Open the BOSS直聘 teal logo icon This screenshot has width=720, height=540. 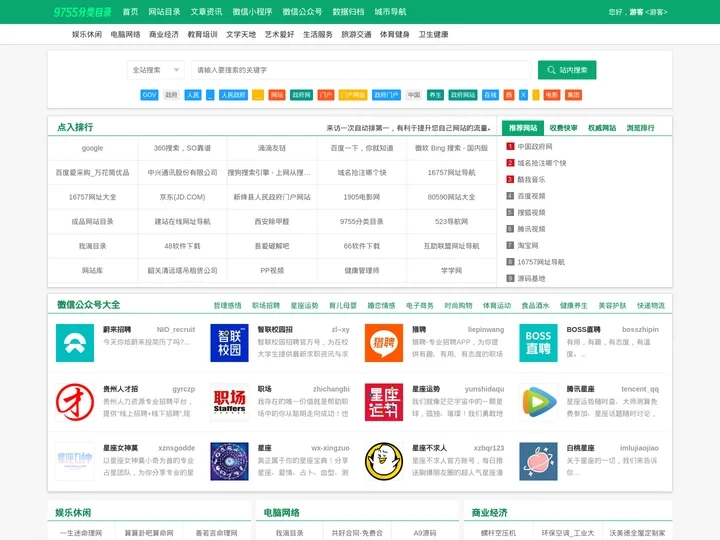click(x=538, y=343)
